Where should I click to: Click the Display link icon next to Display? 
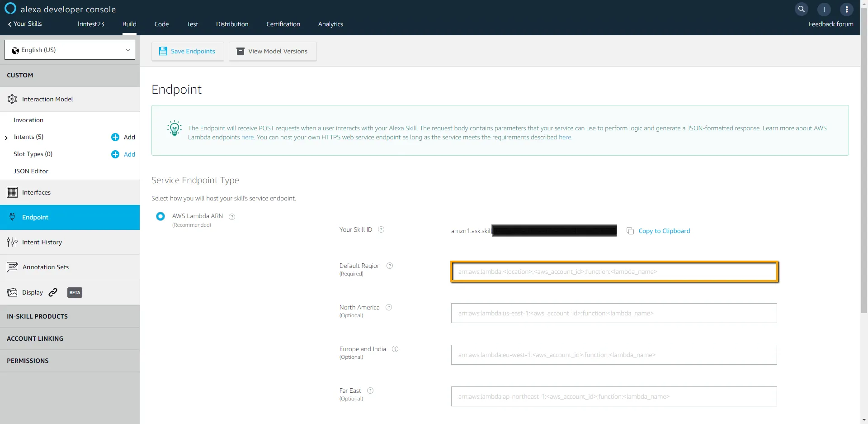[53, 292]
